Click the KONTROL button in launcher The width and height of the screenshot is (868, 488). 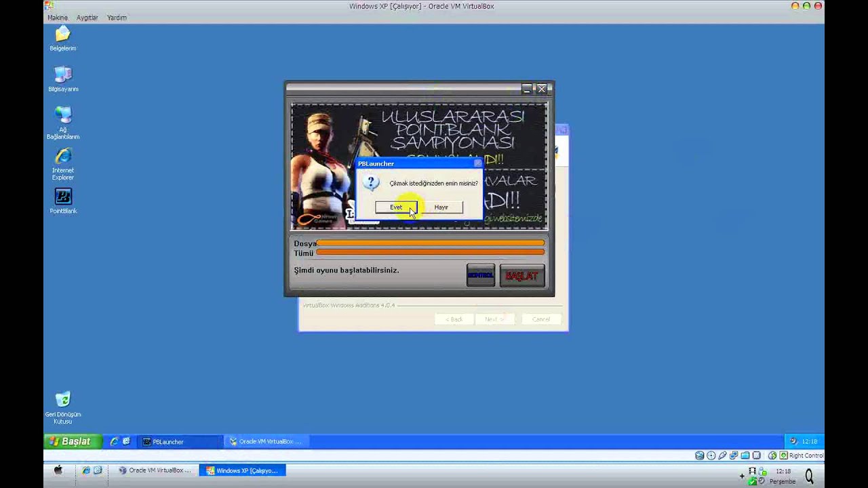point(481,275)
